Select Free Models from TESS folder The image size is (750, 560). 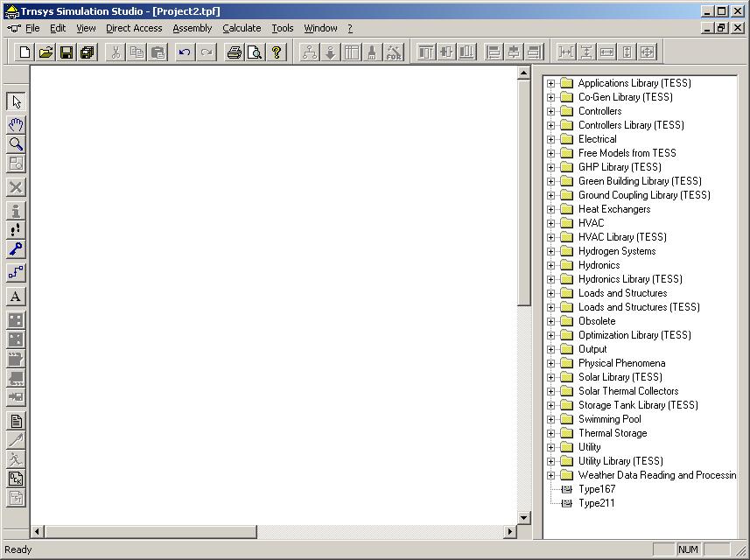[x=627, y=153]
